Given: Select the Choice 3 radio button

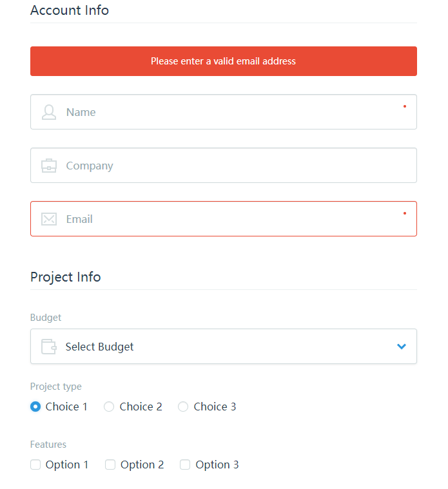Looking at the screenshot, I should 183,407.
